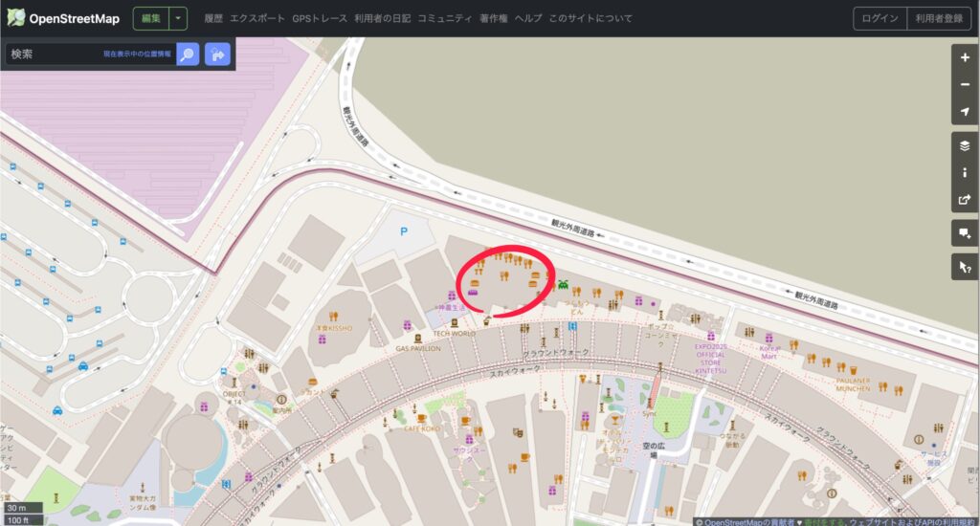Open the map key info icon
This screenshot has height=526, width=980.
(965, 172)
